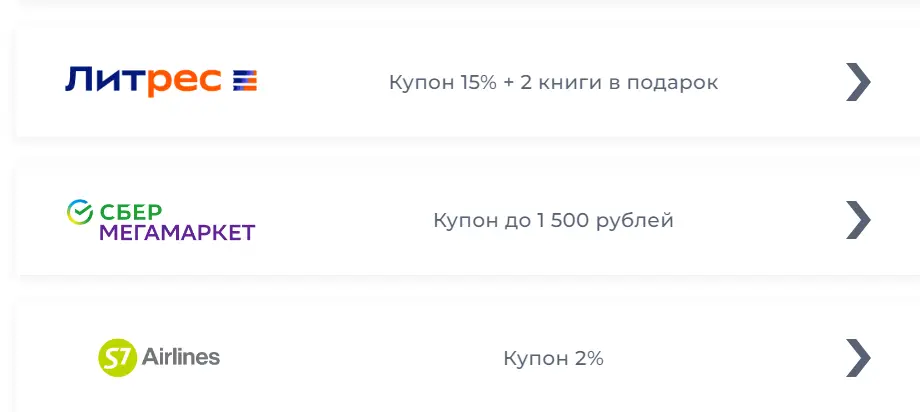Viewport: 920px width, 412px height.
Task: Click the green "СБЕР" logo text
Action: 130,212
